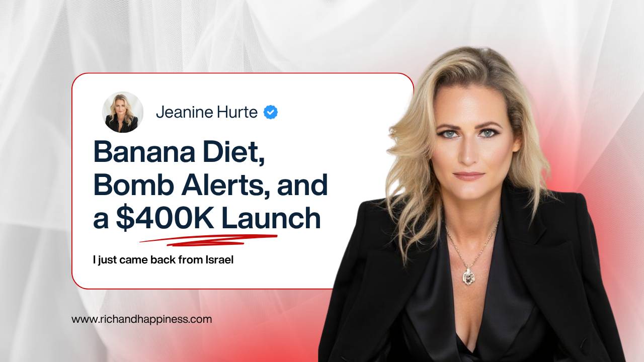
Task: Select the word 'Israel' in the subtitle
Action: pyautogui.click(x=220, y=260)
